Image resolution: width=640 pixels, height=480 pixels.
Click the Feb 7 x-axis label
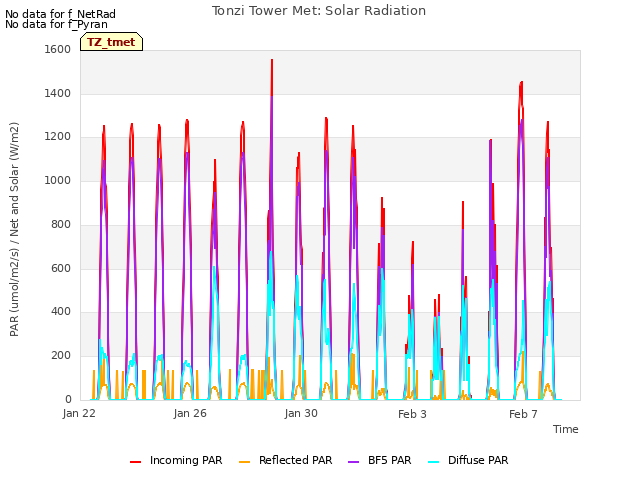(x=523, y=414)
